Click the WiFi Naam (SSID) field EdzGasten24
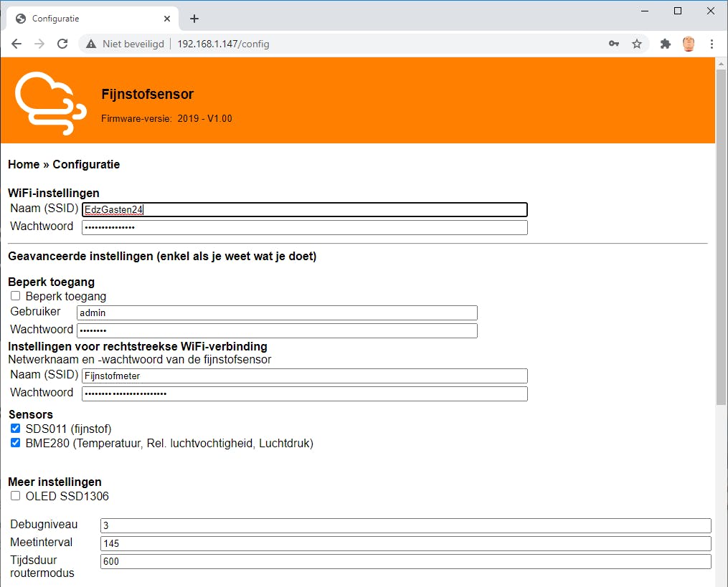 [x=305, y=210]
